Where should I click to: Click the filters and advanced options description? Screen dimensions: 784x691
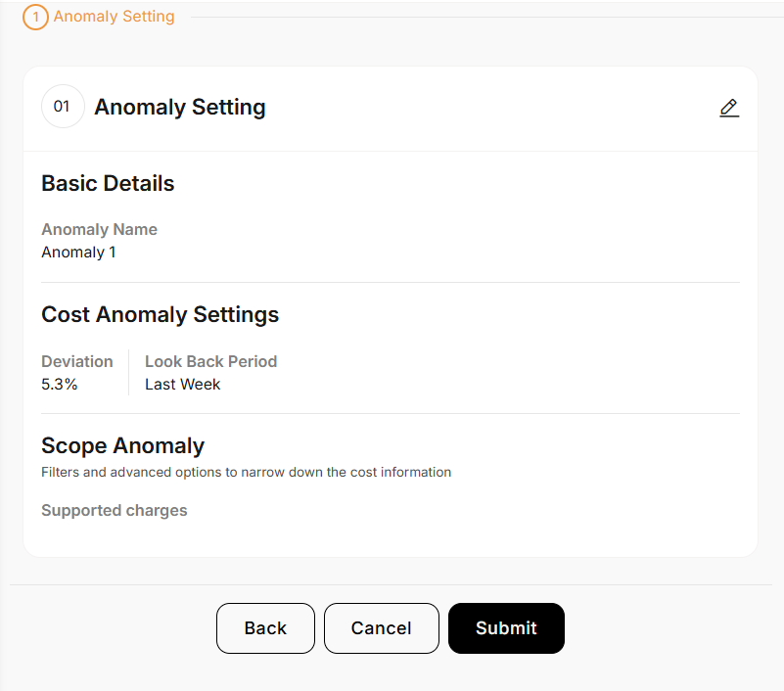(246, 472)
